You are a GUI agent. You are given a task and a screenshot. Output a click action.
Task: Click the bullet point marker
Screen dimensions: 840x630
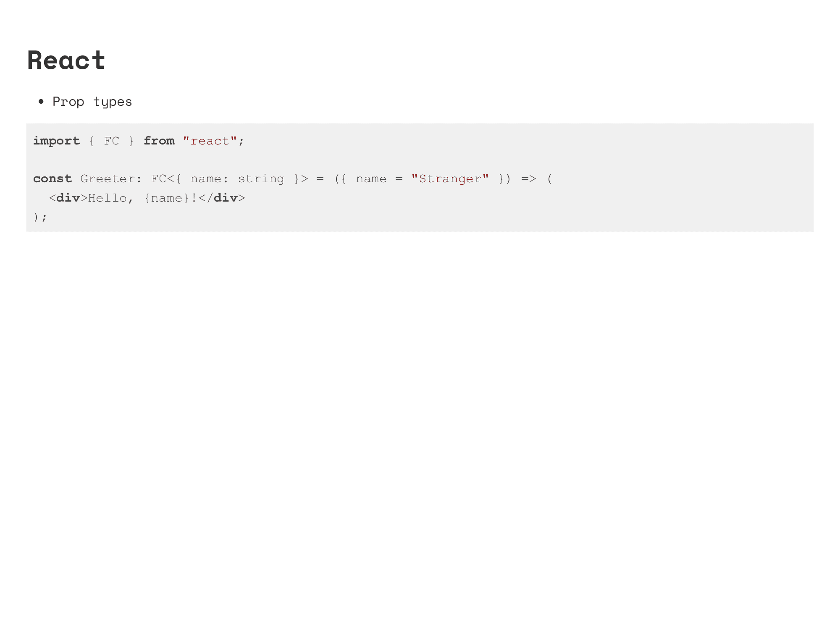[41, 102]
